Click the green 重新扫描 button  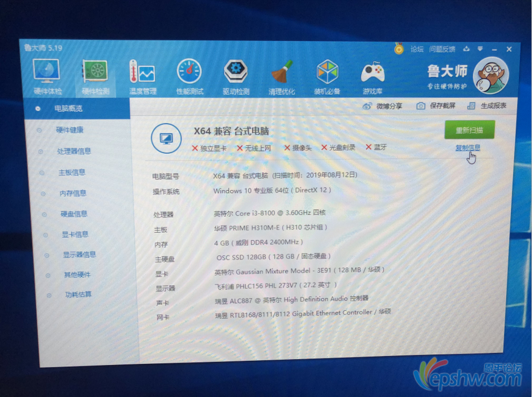click(470, 130)
